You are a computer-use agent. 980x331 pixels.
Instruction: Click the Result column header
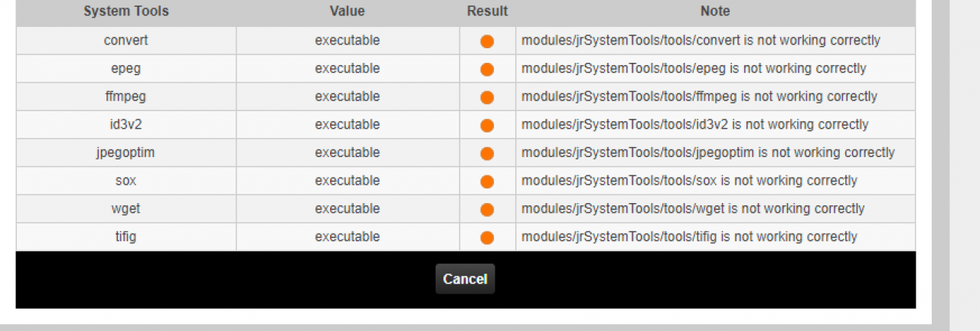tap(487, 11)
